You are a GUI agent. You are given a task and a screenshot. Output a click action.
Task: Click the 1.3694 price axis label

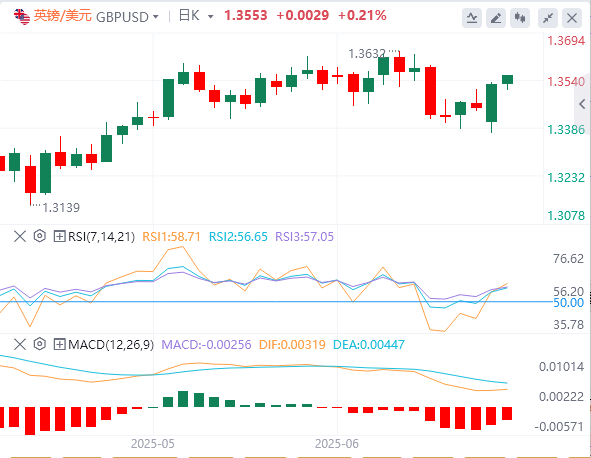pos(566,41)
